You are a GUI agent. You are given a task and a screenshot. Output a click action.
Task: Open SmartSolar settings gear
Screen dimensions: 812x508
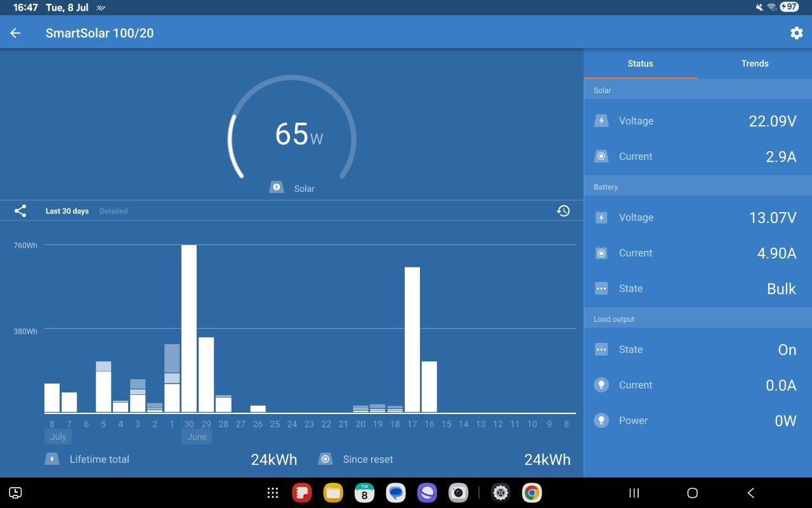tap(796, 33)
